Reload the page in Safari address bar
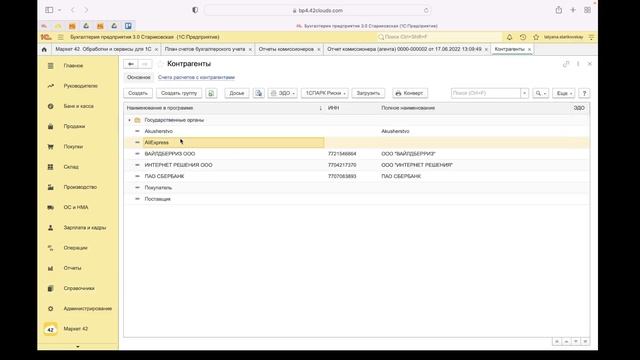This screenshot has width=640, height=360. click(426, 11)
